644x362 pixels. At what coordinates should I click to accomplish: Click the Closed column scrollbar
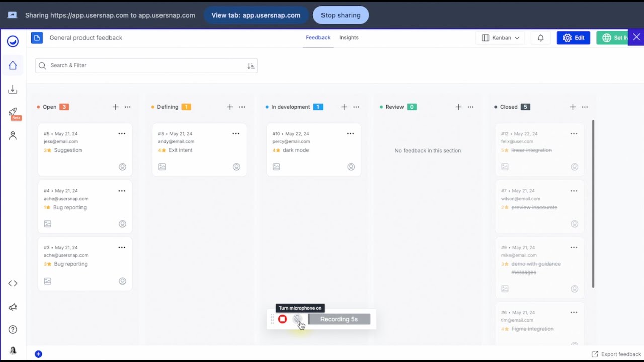click(x=593, y=204)
